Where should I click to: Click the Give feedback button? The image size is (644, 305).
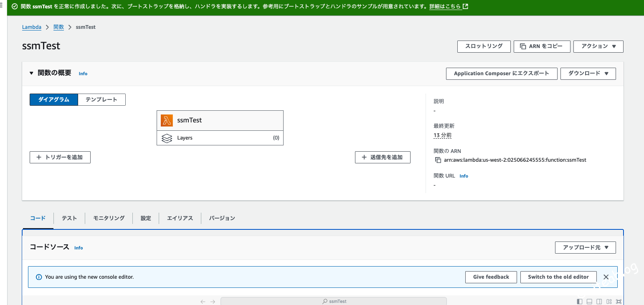click(491, 277)
